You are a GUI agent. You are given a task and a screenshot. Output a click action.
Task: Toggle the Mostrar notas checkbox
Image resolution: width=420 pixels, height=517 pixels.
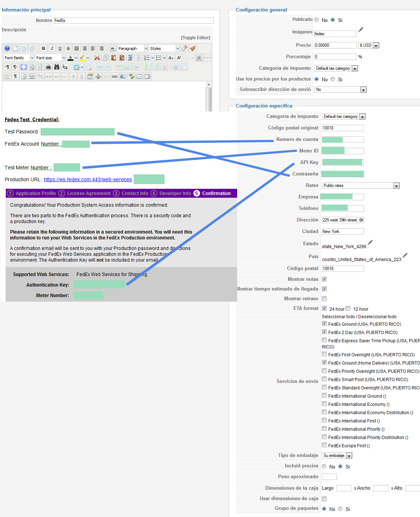(324, 279)
